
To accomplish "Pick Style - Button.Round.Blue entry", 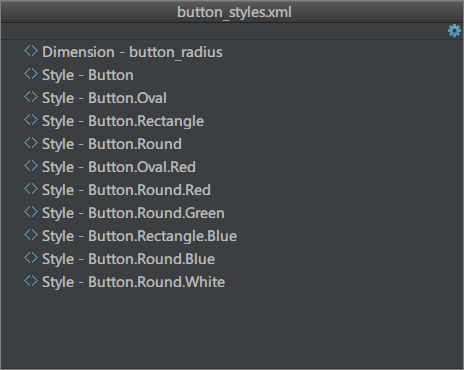I will pyautogui.click(x=129, y=259).
